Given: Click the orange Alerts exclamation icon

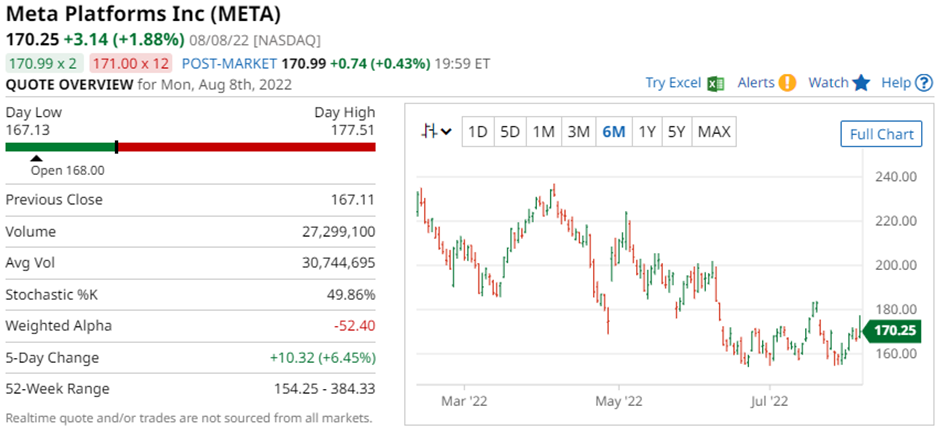Looking at the screenshot, I should [x=788, y=83].
